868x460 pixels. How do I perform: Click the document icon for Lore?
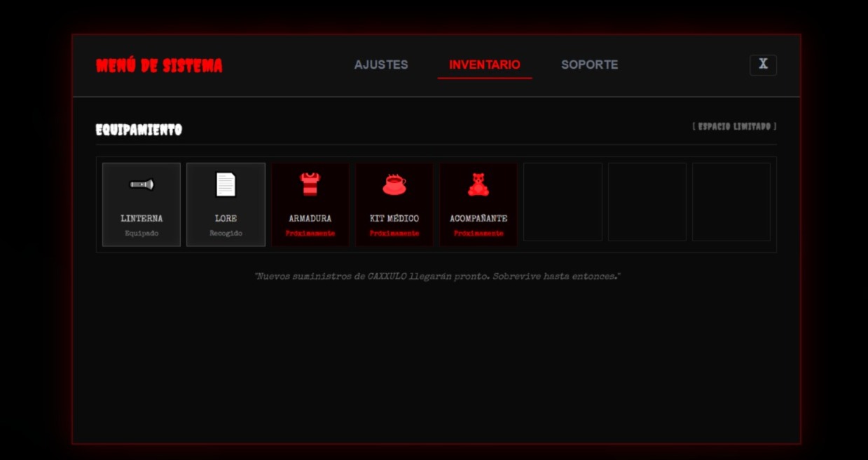226,184
